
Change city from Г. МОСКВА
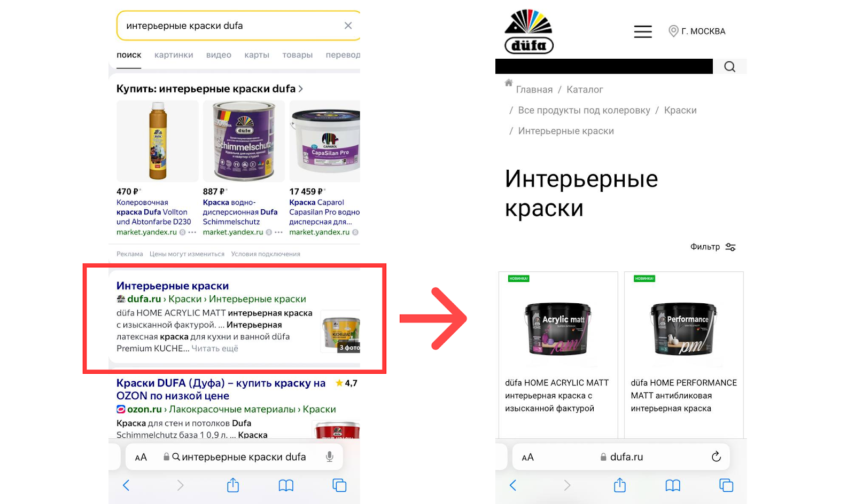point(697,31)
